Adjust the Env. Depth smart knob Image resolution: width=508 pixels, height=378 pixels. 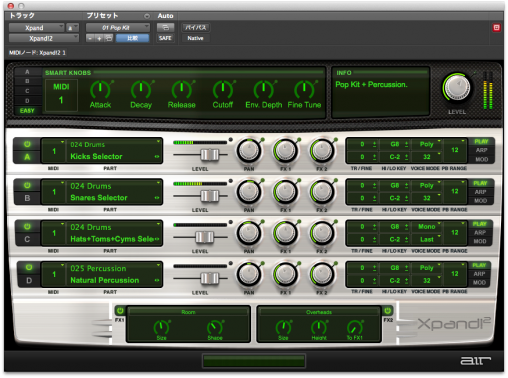point(263,89)
